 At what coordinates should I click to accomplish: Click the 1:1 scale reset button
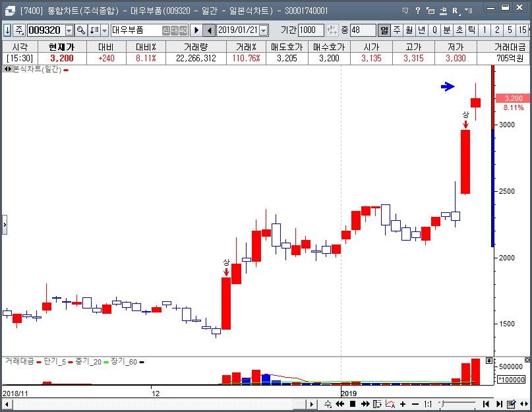click(x=428, y=404)
